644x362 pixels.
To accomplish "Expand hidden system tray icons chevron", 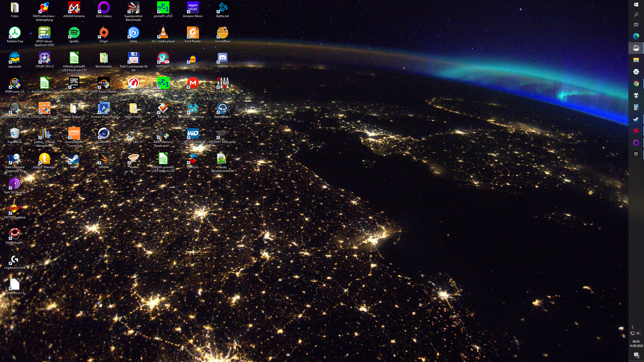I will coord(632,327).
